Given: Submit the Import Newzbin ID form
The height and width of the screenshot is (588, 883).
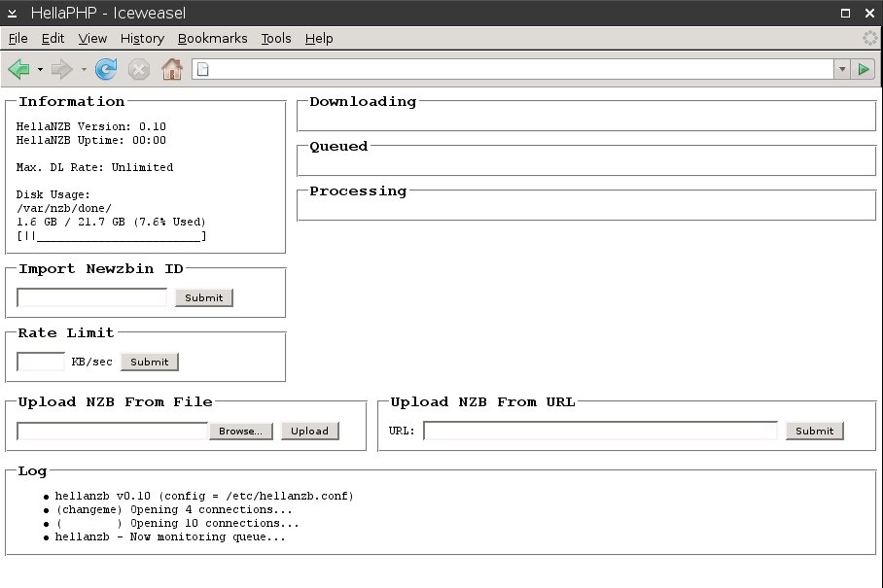Looking at the screenshot, I should pyautogui.click(x=204, y=297).
